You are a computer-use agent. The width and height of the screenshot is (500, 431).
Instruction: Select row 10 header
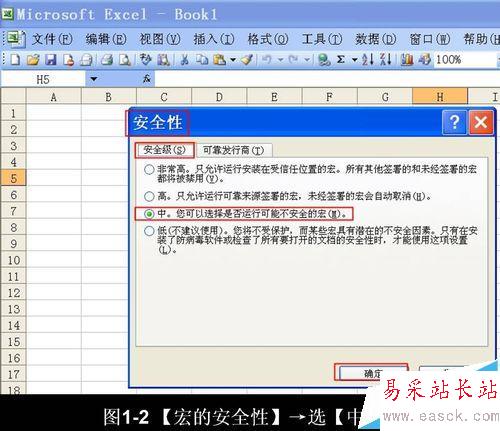(x=13, y=260)
